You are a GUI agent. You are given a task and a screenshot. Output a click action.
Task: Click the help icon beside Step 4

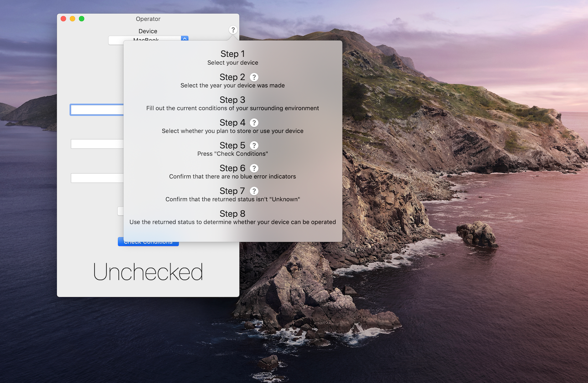[x=254, y=123]
